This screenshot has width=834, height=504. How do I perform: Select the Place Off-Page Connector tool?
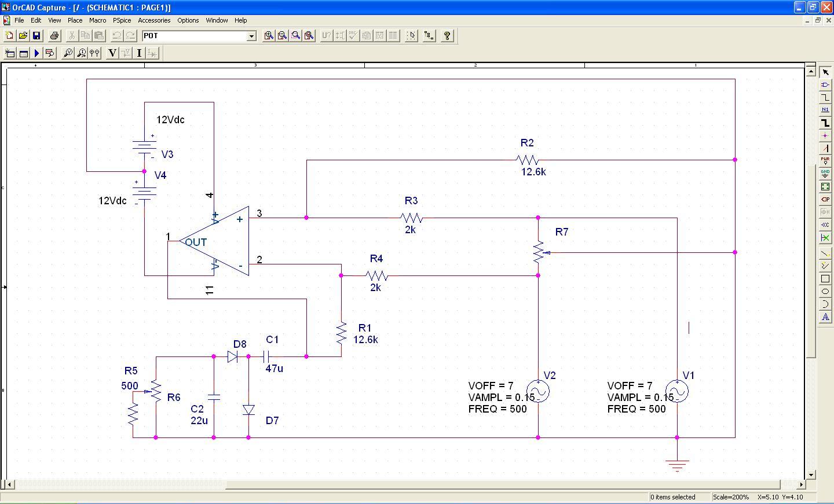click(x=825, y=225)
